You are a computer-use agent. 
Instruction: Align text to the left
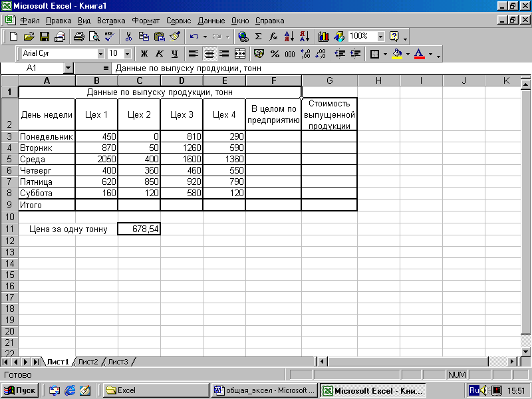(x=194, y=54)
